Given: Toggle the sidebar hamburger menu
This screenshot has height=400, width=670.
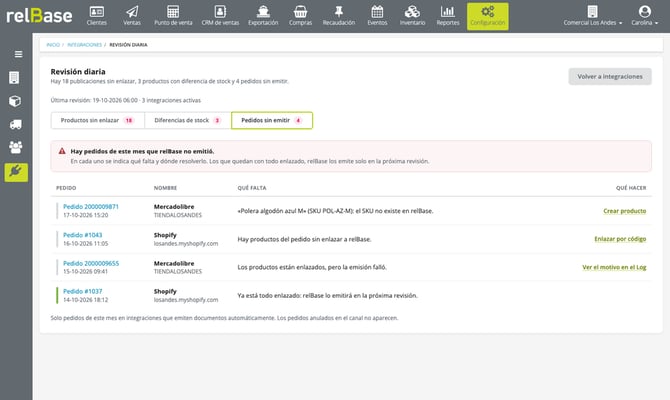Looking at the screenshot, I should [x=18, y=54].
